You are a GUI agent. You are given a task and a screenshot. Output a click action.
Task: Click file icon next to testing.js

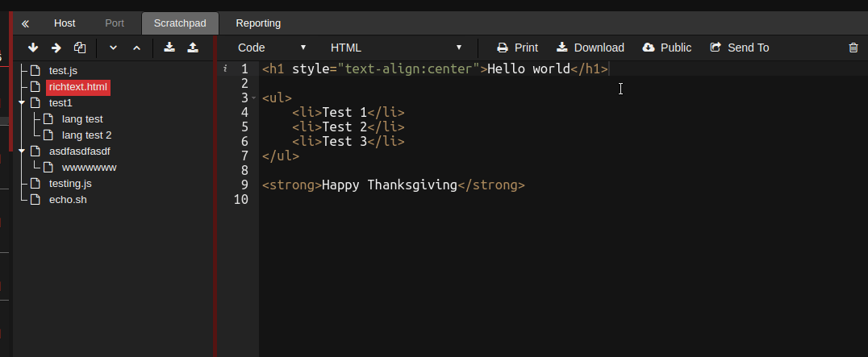[x=35, y=184]
